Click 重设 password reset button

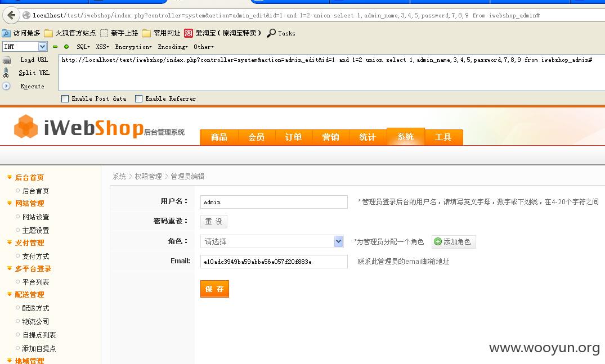[x=214, y=222]
